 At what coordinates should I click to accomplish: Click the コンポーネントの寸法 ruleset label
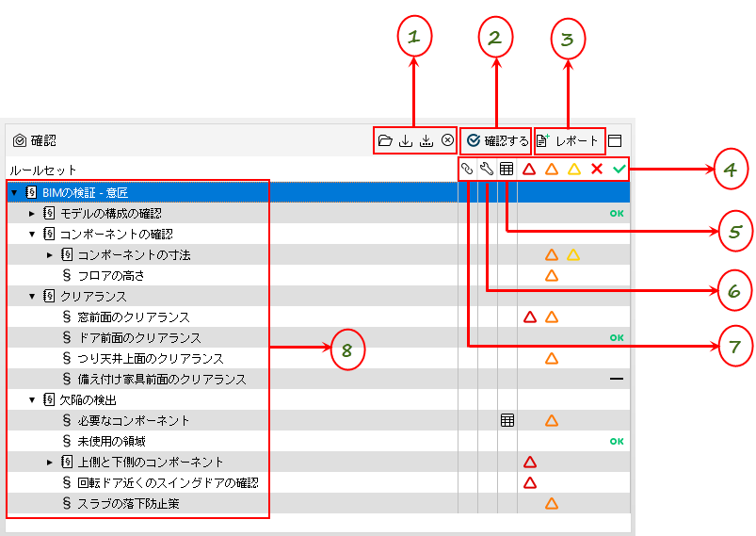pos(134,254)
